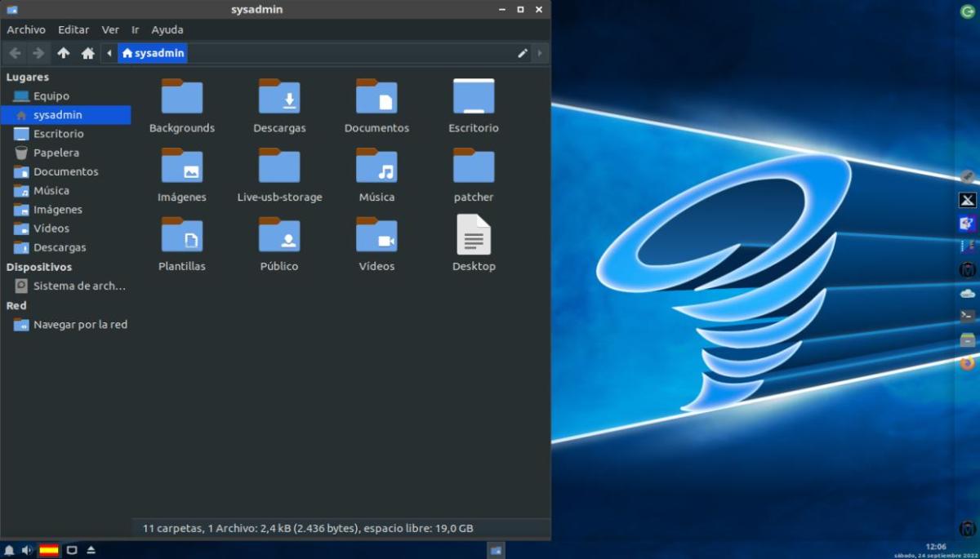Select Papelera in the sidebar

coord(56,153)
